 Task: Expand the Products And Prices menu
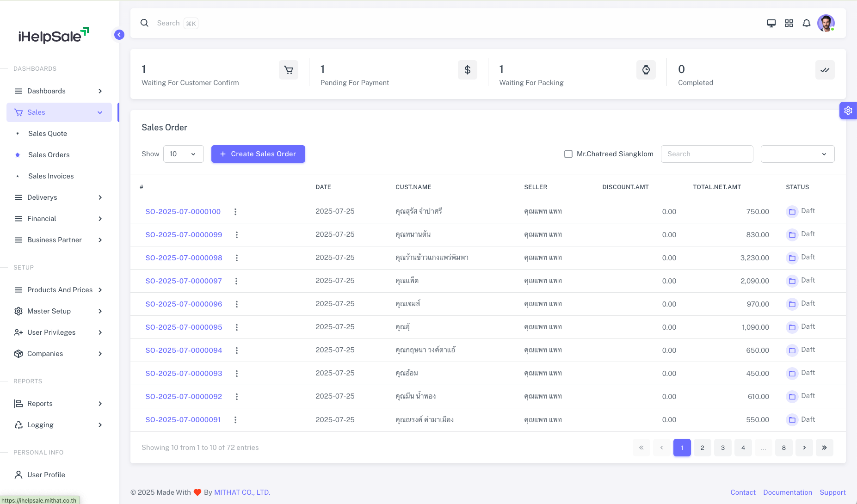coord(59,290)
